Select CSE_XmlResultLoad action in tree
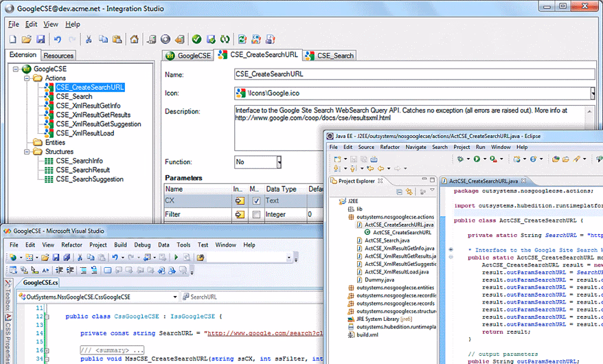 tap(85, 133)
